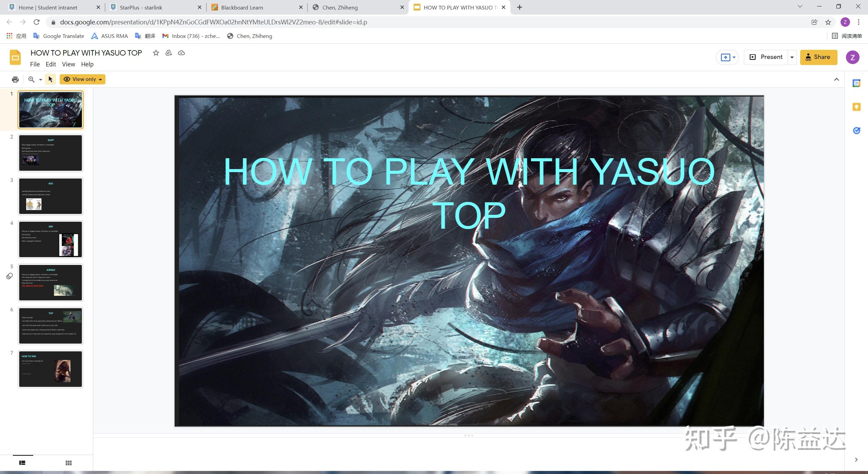Open the View only mode dropdown
This screenshot has width=868, height=474.
click(x=82, y=79)
